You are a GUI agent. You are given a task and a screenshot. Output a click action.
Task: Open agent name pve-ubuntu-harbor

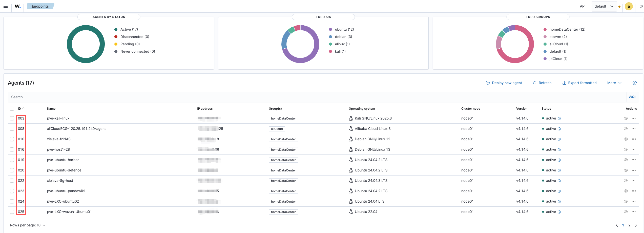63,160
